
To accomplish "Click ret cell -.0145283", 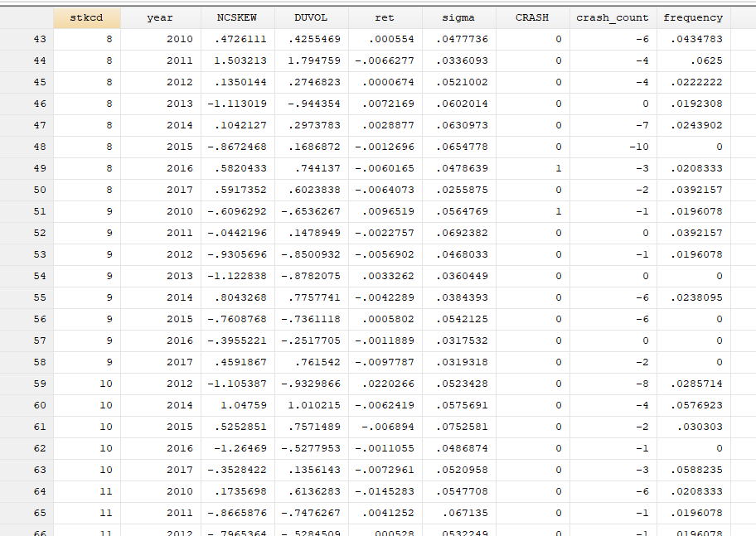I will [x=385, y=491].
